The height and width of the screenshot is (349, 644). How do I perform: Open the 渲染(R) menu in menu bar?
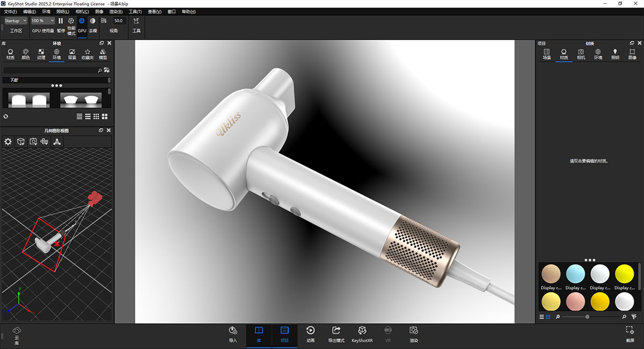pyautogui.click(x=116, y=11)
